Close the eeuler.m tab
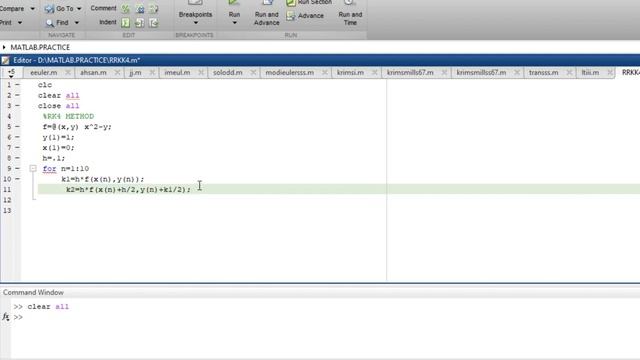The width and height of the screenshot is (640, 360). pyautogui.click(x=68, y=73)
